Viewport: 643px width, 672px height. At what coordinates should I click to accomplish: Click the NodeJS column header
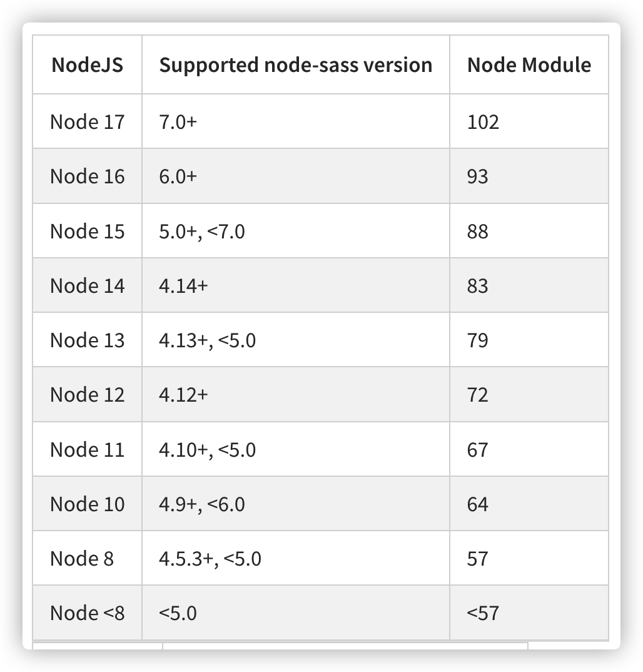(88, 65)
